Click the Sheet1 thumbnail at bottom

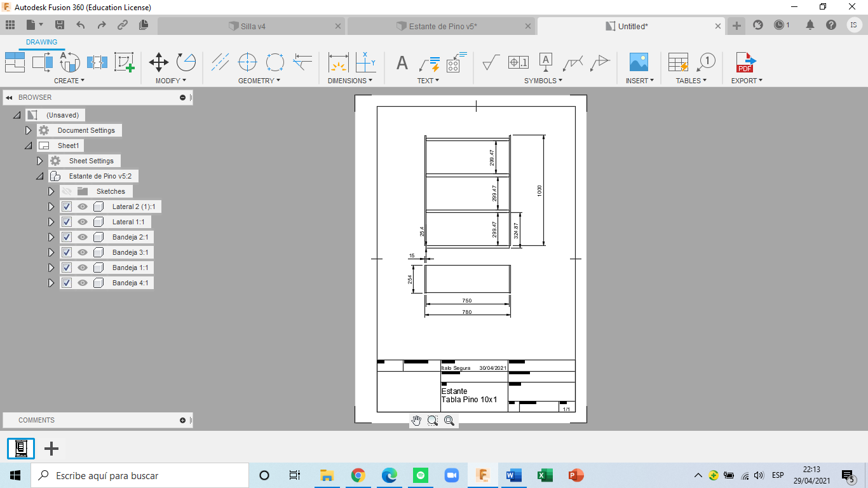[x=21, y=449]
